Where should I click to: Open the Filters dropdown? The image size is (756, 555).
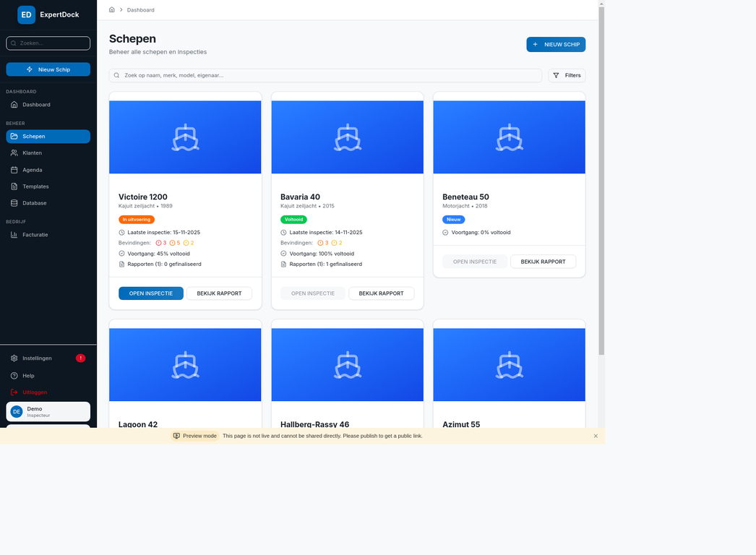[566, 75]
